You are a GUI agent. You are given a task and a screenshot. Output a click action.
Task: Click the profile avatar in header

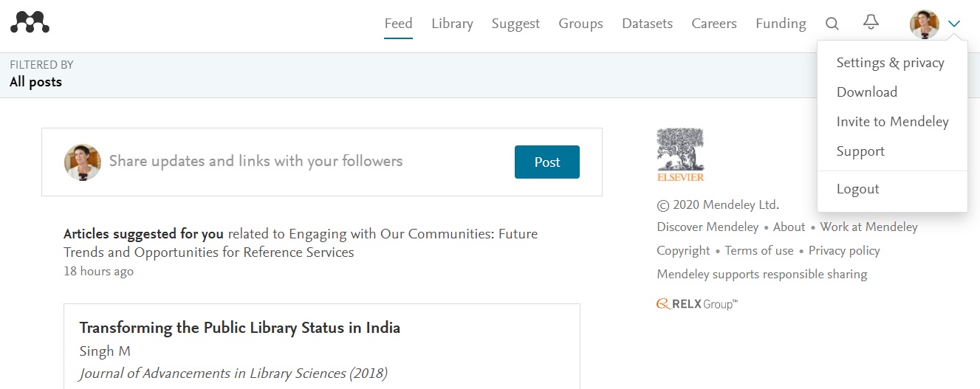(x=924, y=24)
